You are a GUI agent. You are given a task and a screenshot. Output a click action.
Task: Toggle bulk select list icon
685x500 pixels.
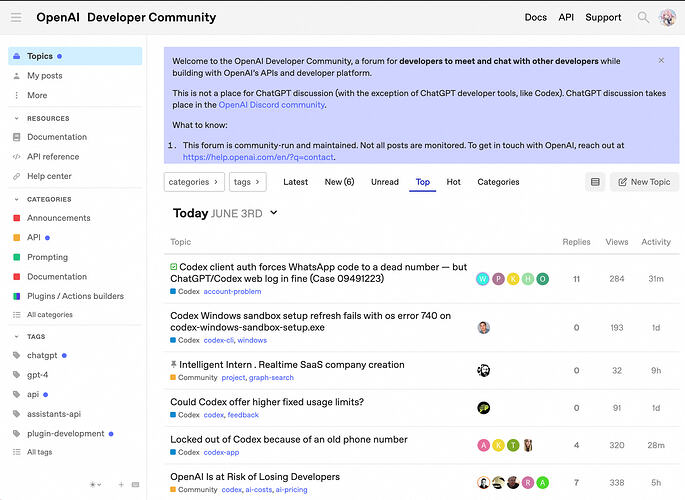coord(595,182)
